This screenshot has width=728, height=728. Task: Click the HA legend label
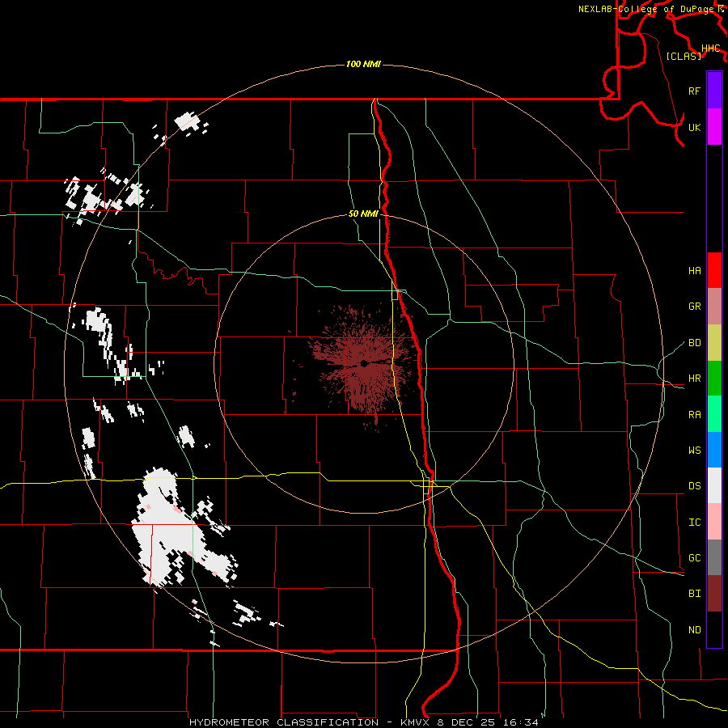pos(694,270)
